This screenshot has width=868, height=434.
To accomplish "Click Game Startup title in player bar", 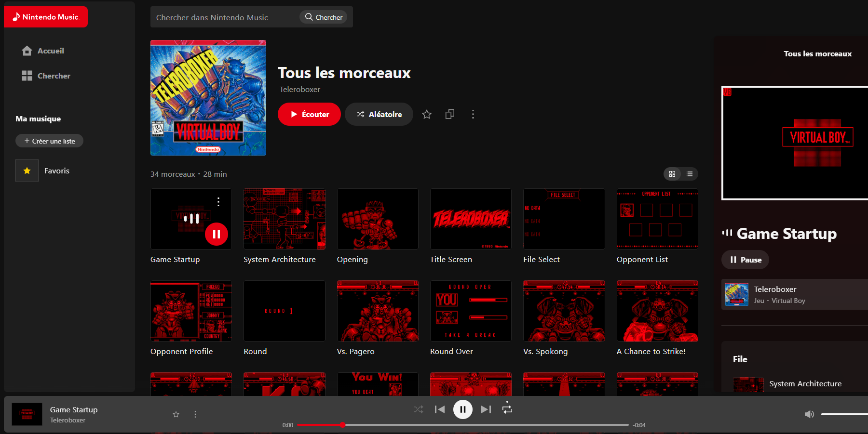I will [x=74, y=410].
